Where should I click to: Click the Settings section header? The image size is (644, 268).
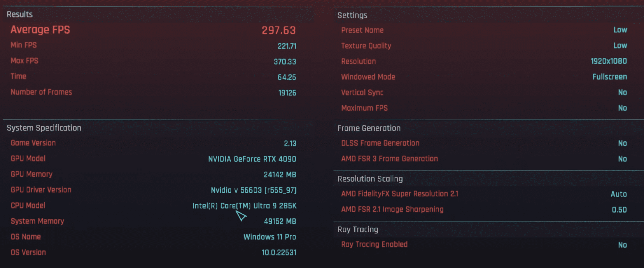[x=352, y=15]
